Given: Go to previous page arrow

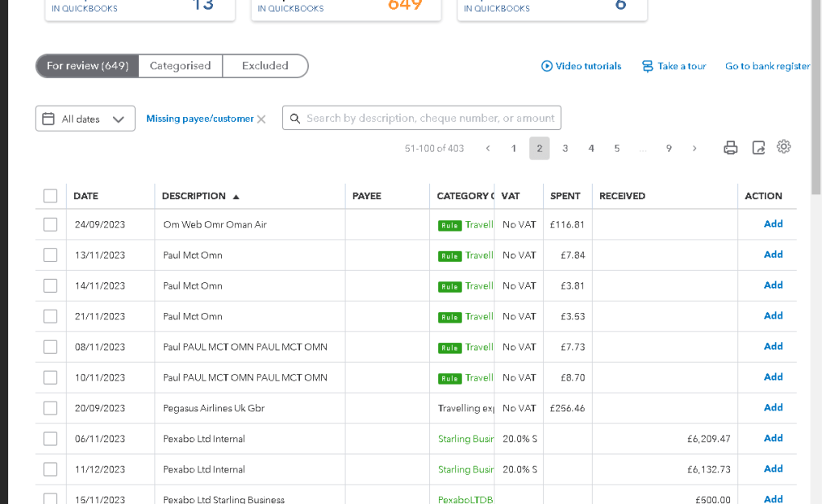Looking at the screenshot, I should tap(488, 148).
